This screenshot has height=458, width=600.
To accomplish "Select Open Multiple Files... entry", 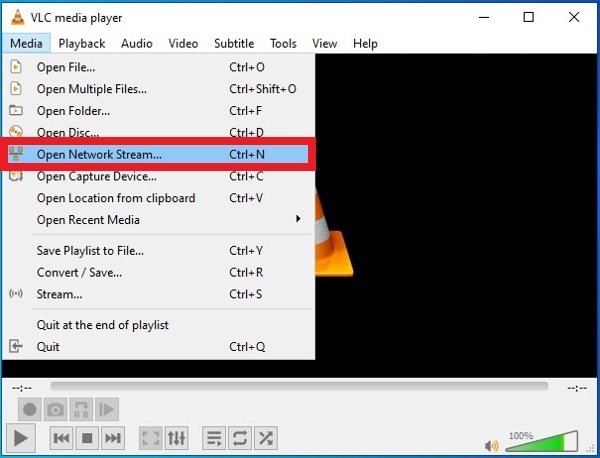I will coord(158,89).
